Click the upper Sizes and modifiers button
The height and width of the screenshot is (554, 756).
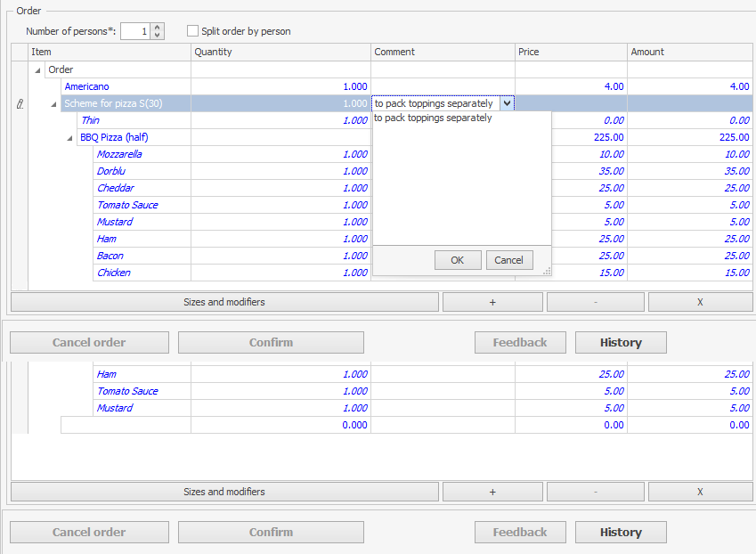coord(224,302)
